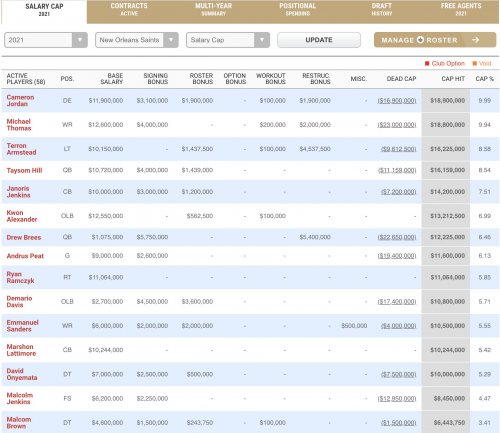
Task: Open Malcolm Jenkins player link
Action: coord(20,398)
